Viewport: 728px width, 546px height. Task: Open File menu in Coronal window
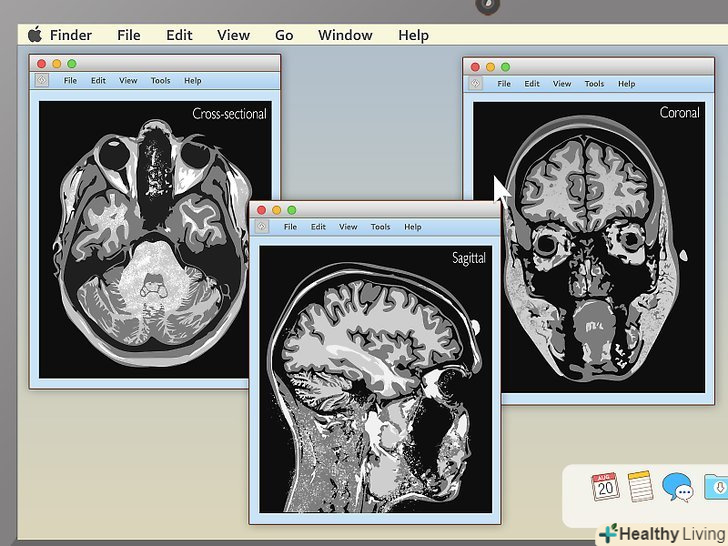tap(504, 84)
